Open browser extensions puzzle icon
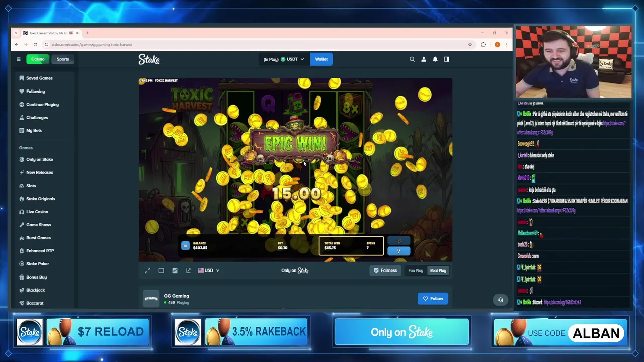This screenshot has height=362, width=644. point(484,45)
